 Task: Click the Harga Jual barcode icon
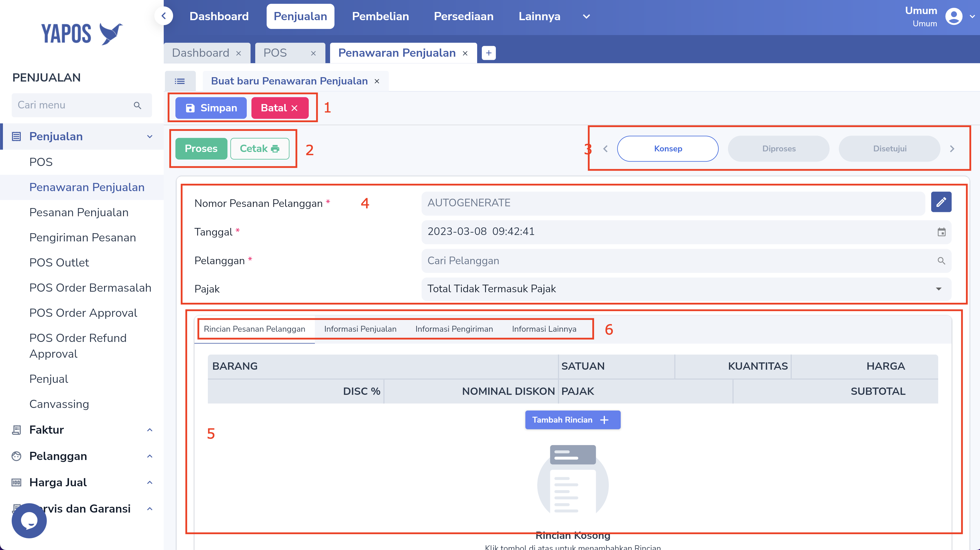pyautogui.click(x=16, y=482)
